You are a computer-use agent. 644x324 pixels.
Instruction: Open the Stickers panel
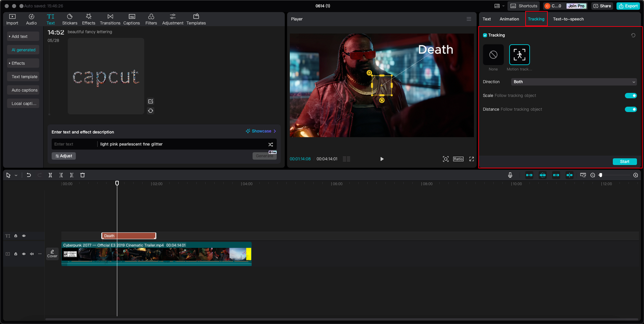[x=69, y=19]
